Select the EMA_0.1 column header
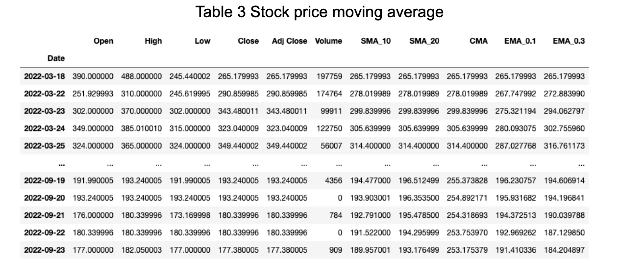Screen dimensions: 644x263 click(520, 41)
